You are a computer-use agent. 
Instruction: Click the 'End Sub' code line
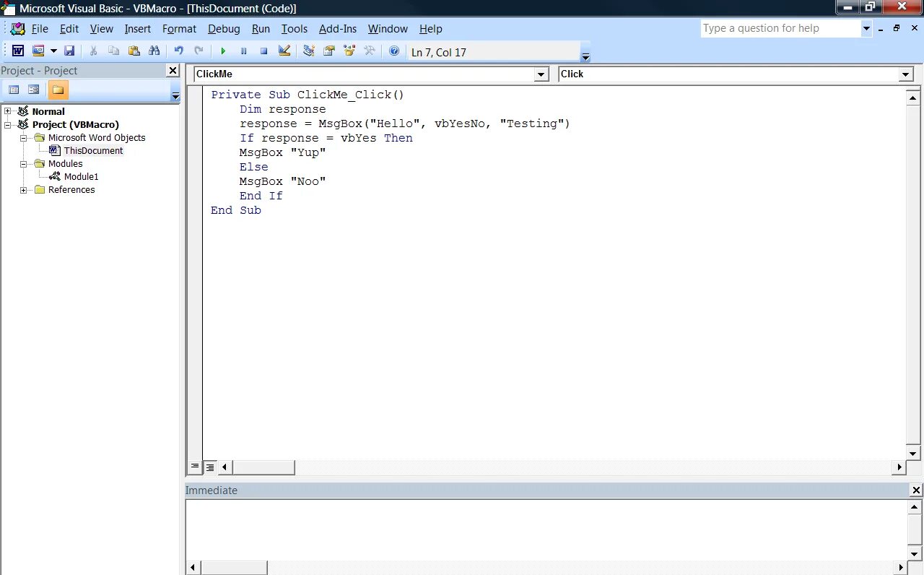pyautogui.click(x=236, y=210)
